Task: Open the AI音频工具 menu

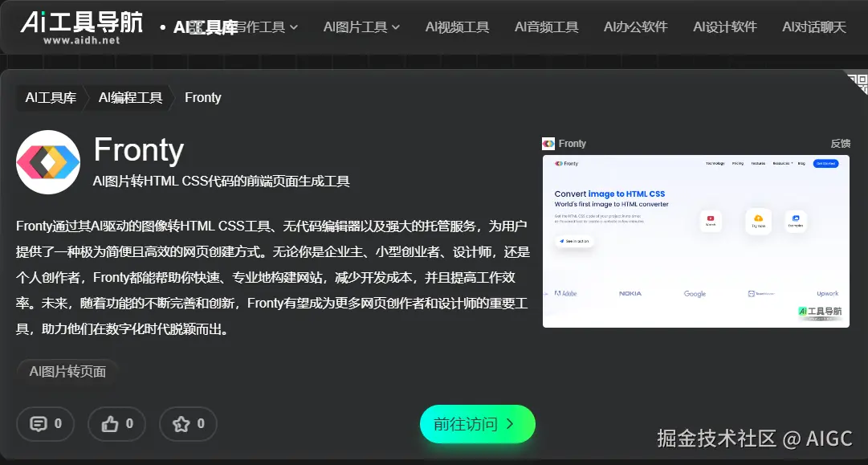Action: click(546, 27)
